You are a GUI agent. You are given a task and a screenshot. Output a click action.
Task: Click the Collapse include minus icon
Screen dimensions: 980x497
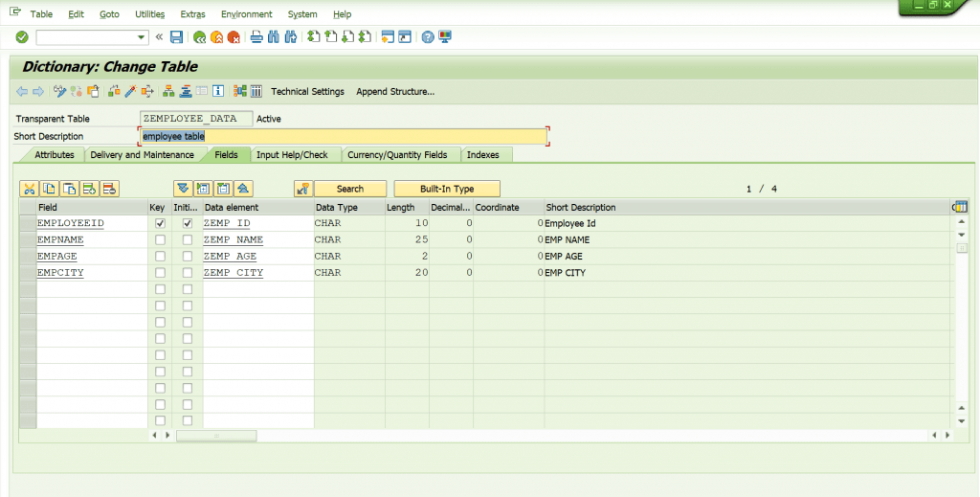[223, 189]
